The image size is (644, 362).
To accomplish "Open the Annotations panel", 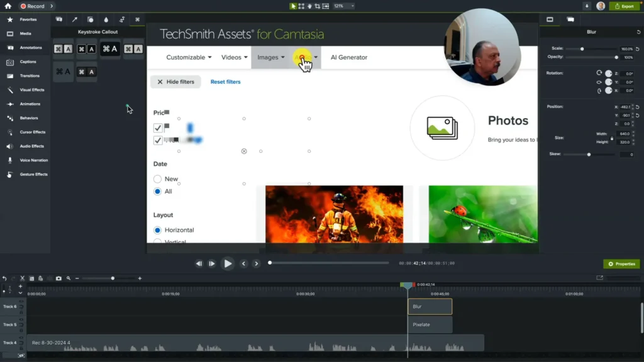I will pos(25,48).
